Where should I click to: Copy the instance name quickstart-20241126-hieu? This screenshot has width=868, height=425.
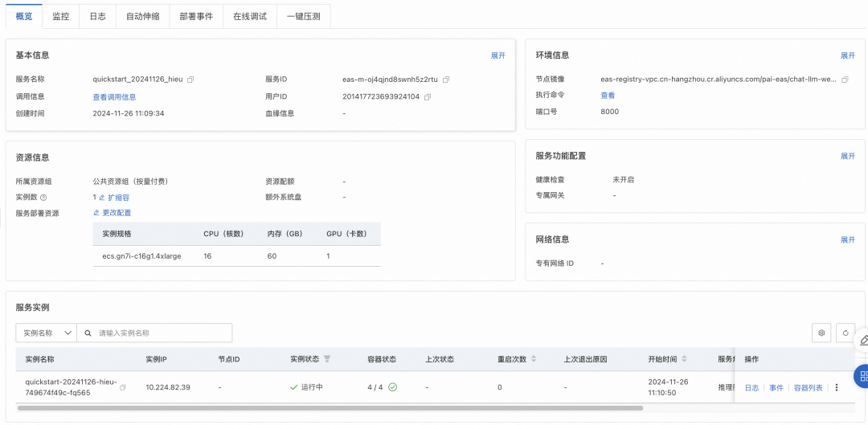(123, 387)
